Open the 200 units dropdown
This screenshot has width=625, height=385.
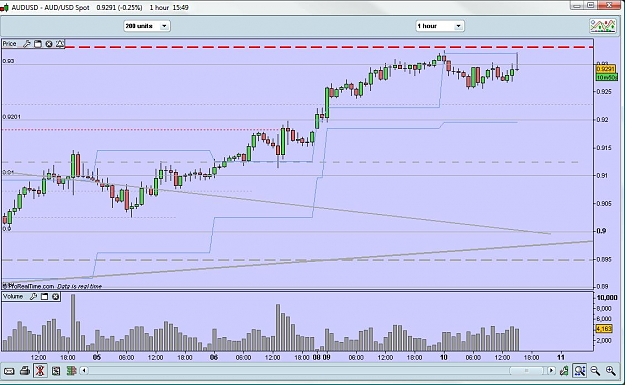[147, 26]
